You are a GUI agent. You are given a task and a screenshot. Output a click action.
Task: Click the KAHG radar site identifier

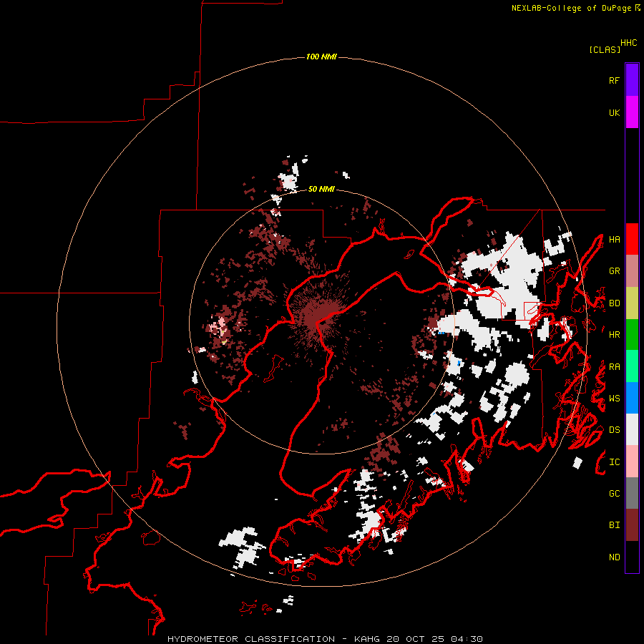click(x=367, y=639)
